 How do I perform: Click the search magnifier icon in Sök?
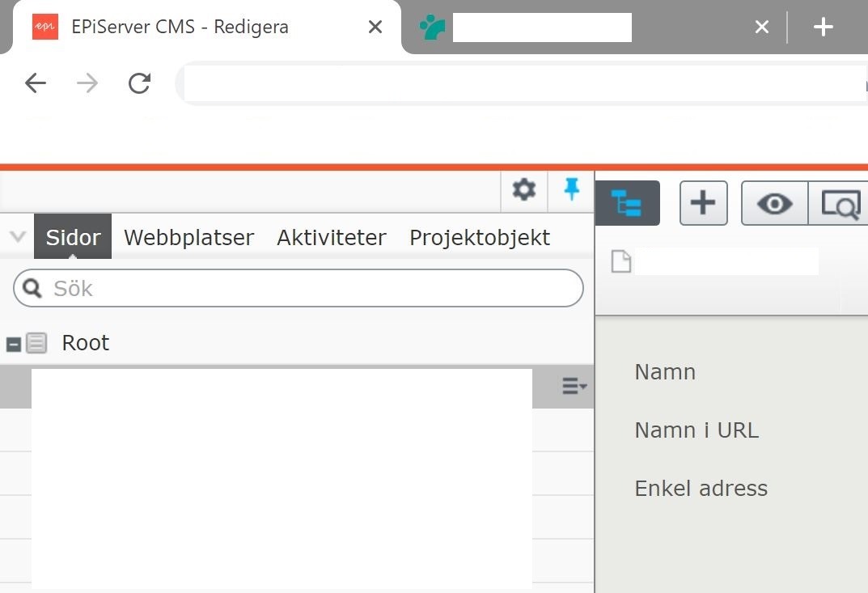(x=32, y=288)
